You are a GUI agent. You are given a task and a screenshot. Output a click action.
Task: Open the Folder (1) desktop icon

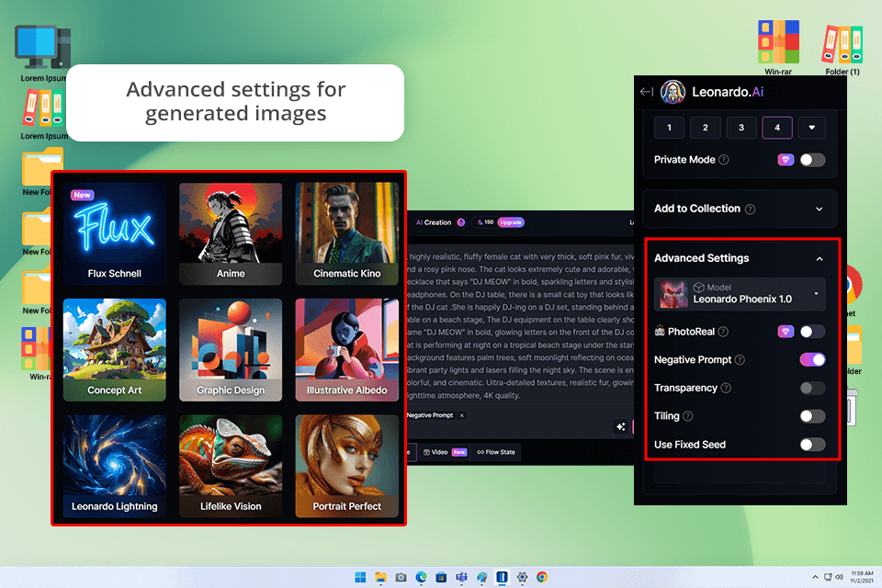pyautogui.click(x=842, y=49)
